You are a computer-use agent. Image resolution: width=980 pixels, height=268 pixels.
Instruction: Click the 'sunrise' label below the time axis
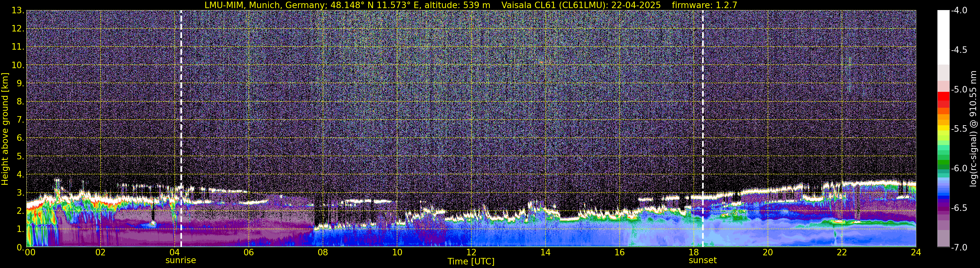click(x=181, y=261)
